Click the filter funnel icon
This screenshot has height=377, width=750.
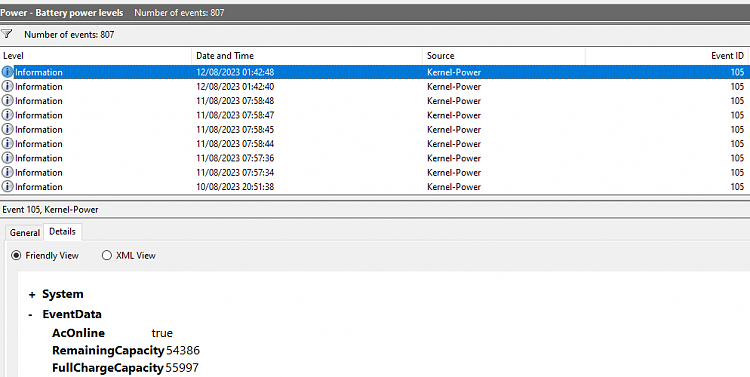click(x=7, y=34)
